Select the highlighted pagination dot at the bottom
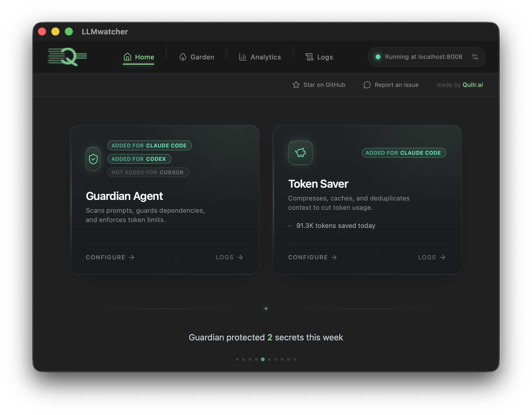Screen dimensions: 532x415 (x=262, y=359)
